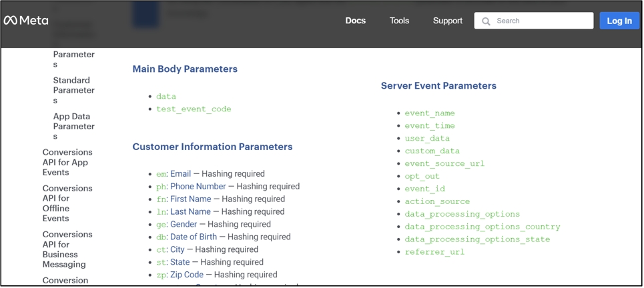Viewport: 644px width, 288px height.
Task: Click the Search input field
Action: tap(541, 21)
